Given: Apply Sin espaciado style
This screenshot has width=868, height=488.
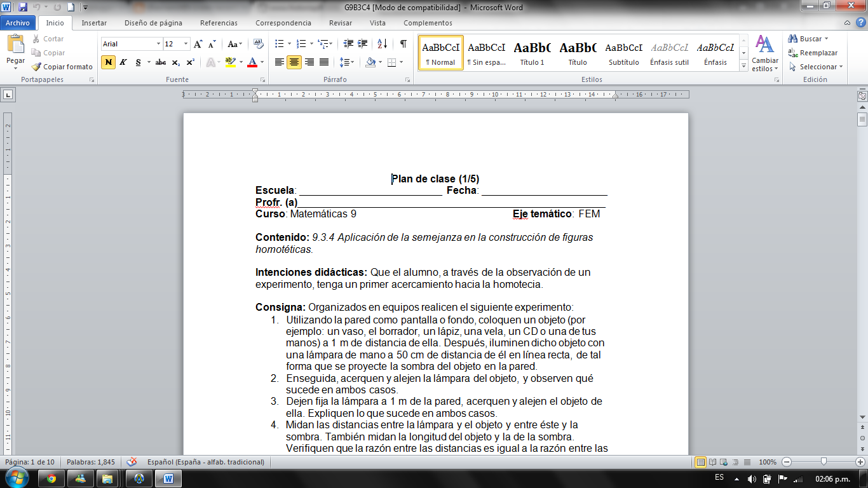Looking at the screenshot, I should click(486, 52).
